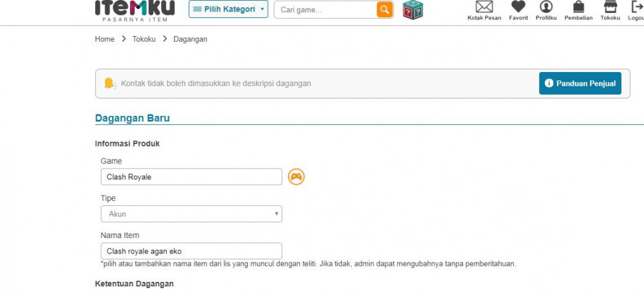Expand the Pilih Kategori dropdown
This screenshot has height=296, width=644.
[x=229, y=9]
